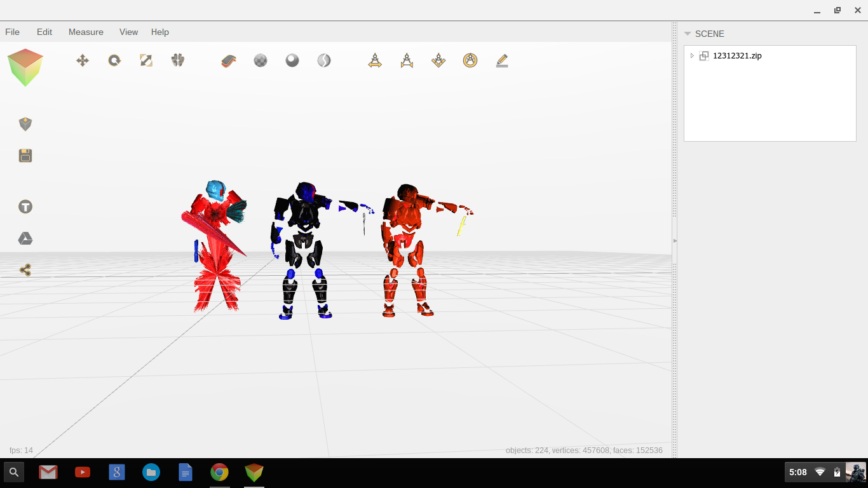The height and width of the screenshot is (488, 868).
Task: Open the Edit menu
Action: [x=44, y=32]
